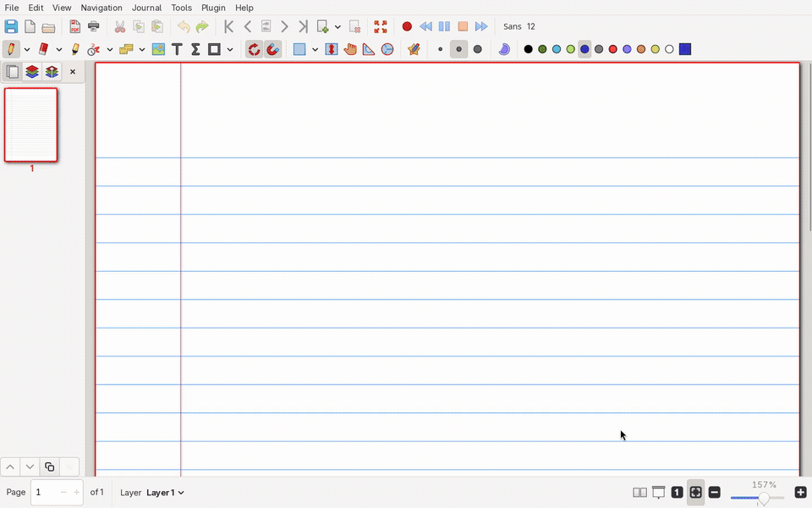This screenshot has width=812, height=508.
Task: Export the document as PDF
Action: click(x=75, y=26)
